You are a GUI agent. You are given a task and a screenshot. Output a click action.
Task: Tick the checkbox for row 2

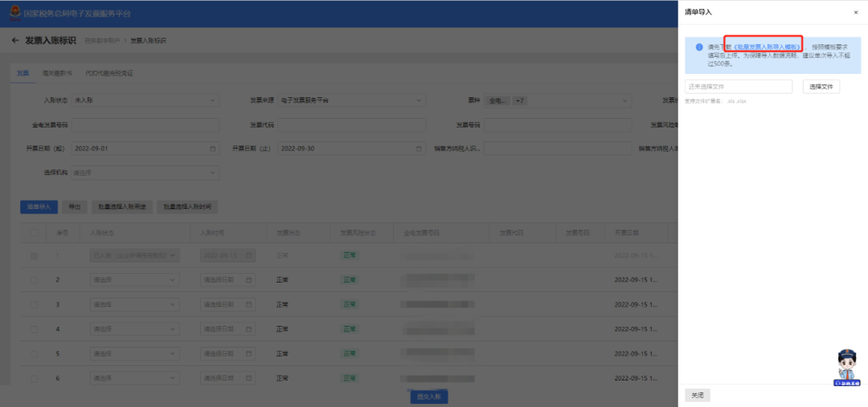[x=34, y=280]
